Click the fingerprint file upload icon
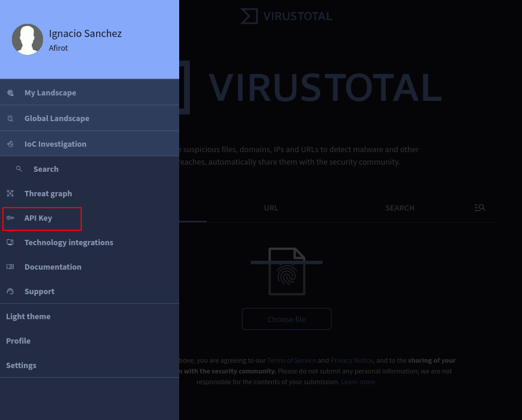Viewport: 522px width, 420px height. click(287, 271)
